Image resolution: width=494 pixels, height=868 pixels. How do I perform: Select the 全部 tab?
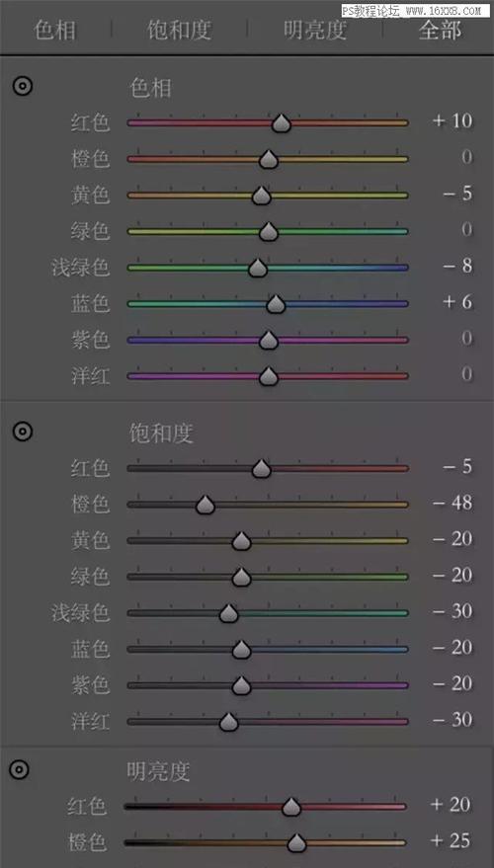tap(441, 30)
